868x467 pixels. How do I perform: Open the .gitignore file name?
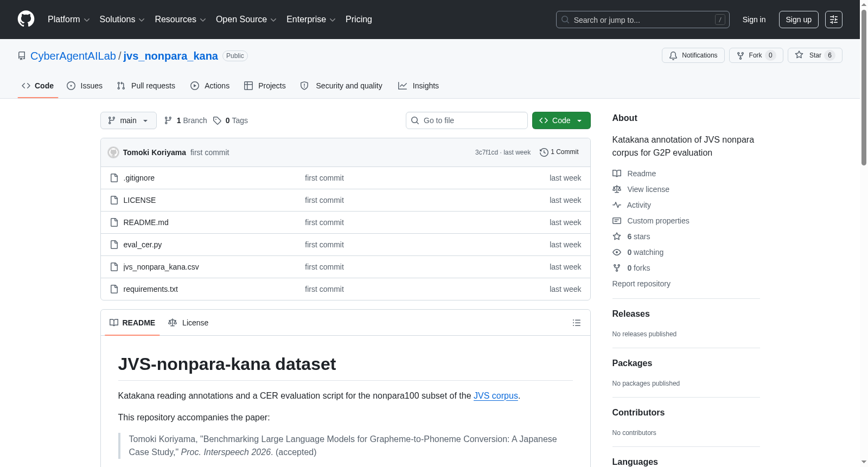139,178
